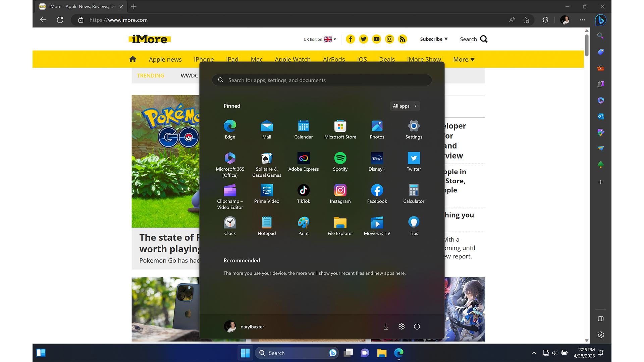This screenshot has height=362, width=644.
Task: Click the darylbaxter user account
Action: click(x=244, y=326)
